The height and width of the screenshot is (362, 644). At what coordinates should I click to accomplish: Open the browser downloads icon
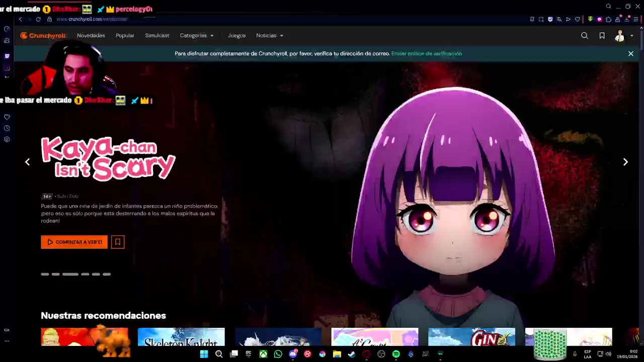point(627,19)
